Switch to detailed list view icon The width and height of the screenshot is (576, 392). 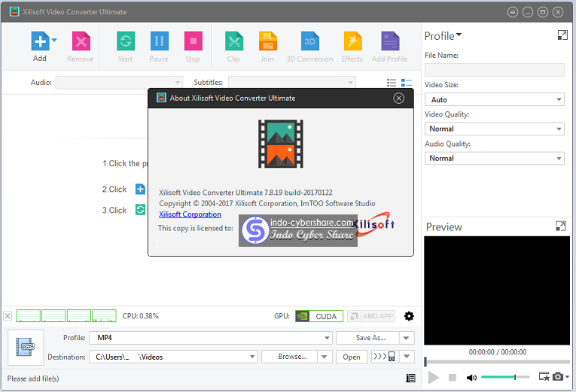click(x=407, y=83)
